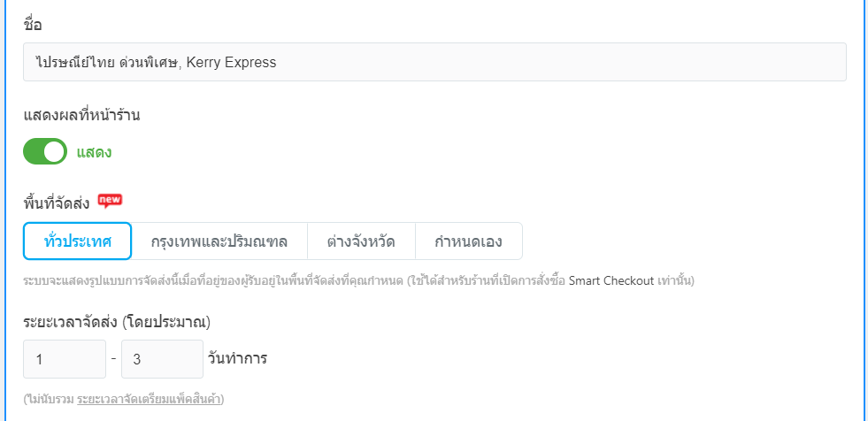The height and width of the screenshot is (421, 868).
Task: Select the "ทั่วประเทศ" shipping area option
Action: (78, 241)
